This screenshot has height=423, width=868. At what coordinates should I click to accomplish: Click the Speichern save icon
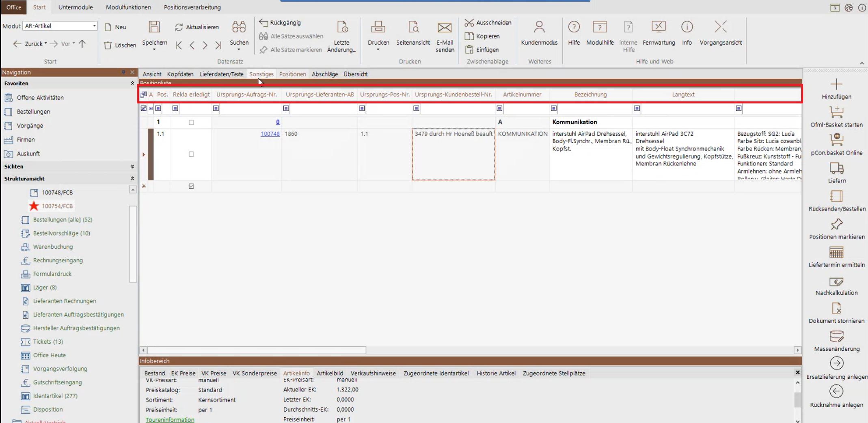(x=154, y=28)
